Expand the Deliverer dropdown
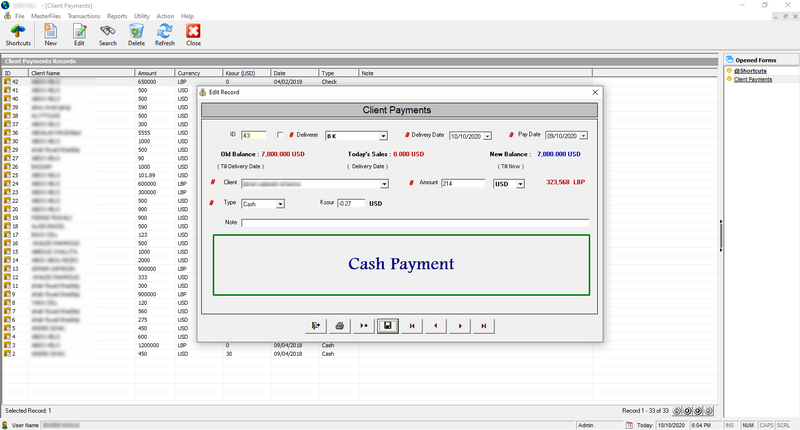Image resolution: width=800 pixels, height=430 pixels. tap(383, 136)
